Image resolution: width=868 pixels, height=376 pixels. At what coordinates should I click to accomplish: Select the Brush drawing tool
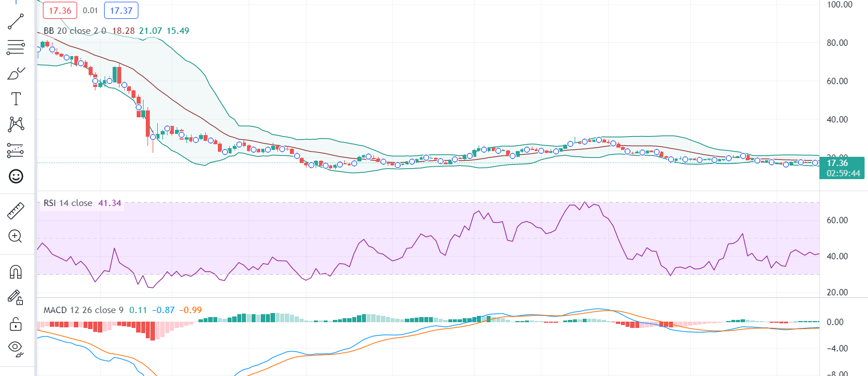16,73
